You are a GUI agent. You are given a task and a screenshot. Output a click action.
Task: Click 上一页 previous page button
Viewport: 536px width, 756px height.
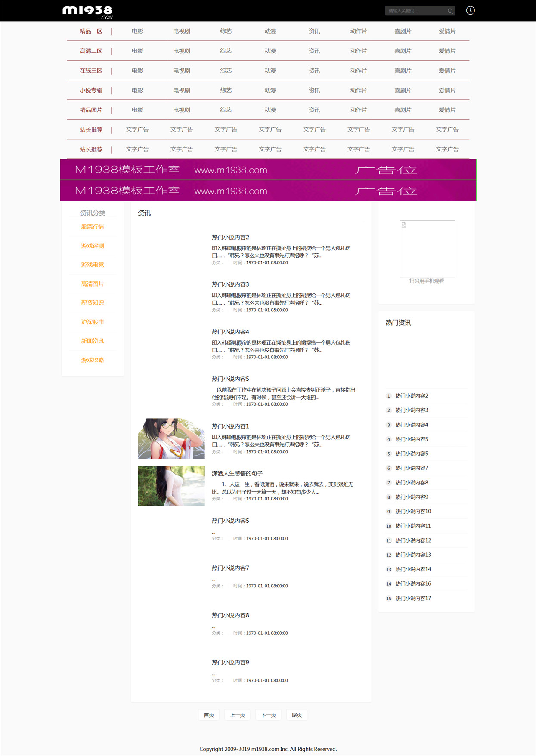click(237, 715)
